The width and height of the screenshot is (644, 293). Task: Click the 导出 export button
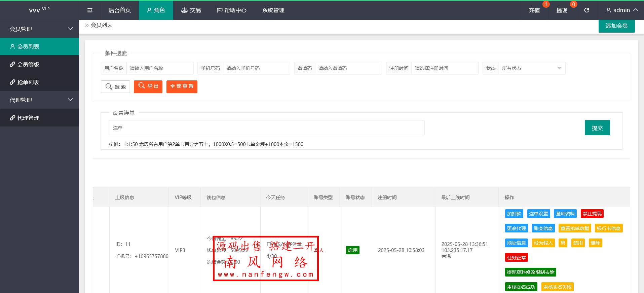click(x=148, y=86)
